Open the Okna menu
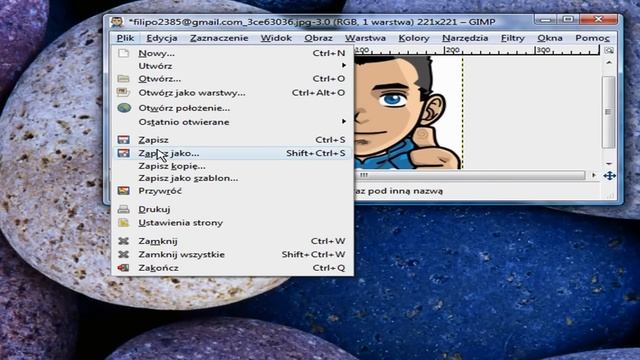640x360 pixels. (x=550, y=38)
